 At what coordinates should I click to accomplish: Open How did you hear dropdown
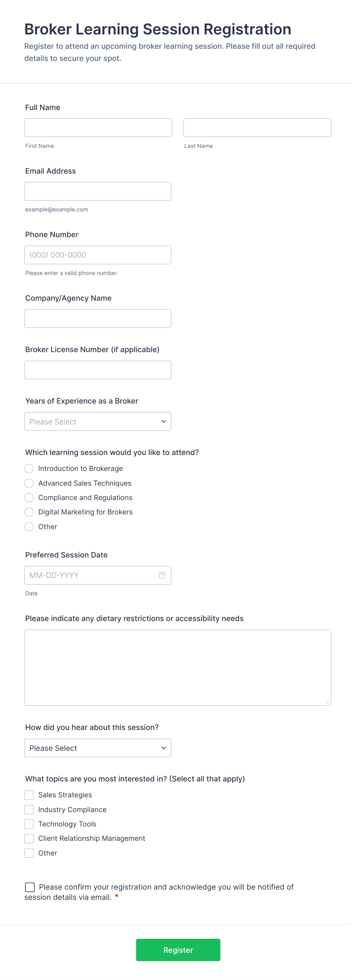(x=98, y=748)
